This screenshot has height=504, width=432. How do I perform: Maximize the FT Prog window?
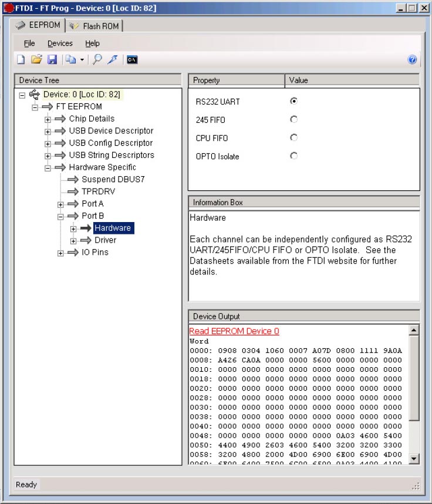click(x=412, y=8)
